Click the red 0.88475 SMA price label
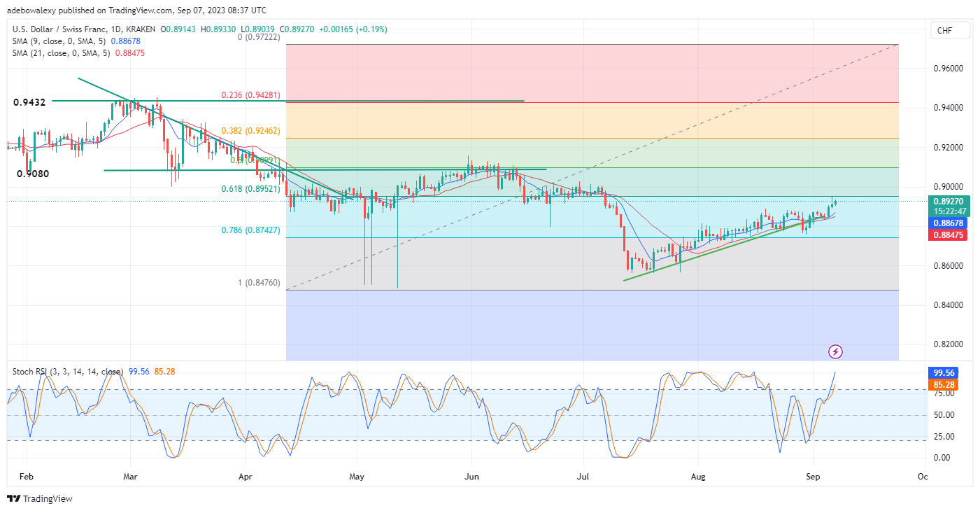The height and width of the screenshot is (511, 980). pyautogui.click(x=947, y=235)
